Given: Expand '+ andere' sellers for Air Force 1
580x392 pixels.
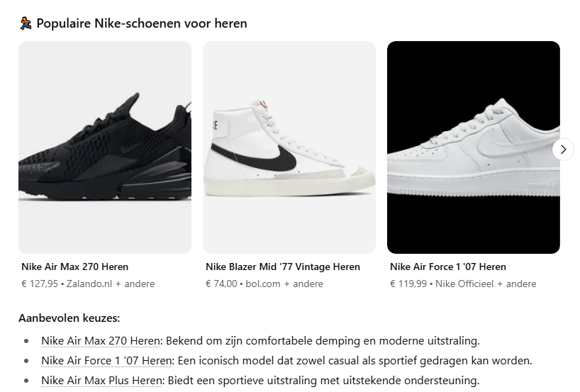Looking at the screenshot, I should [x=517, y=284].
